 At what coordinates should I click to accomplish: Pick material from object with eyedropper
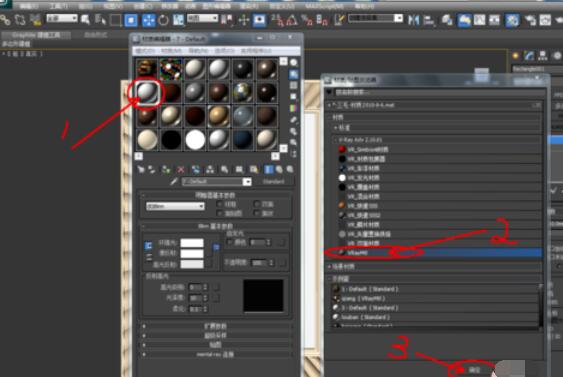click(x=174, y=182)
